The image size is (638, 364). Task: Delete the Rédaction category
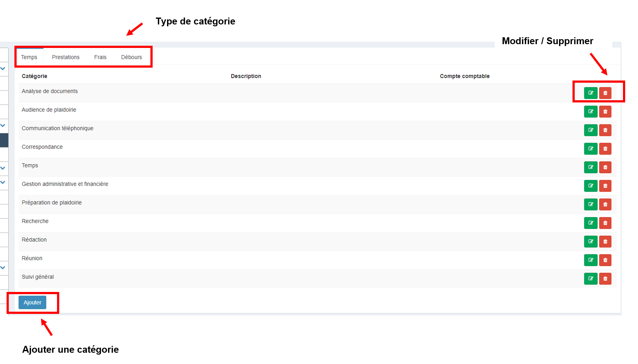pyautogui.click(x=605, y=242)
